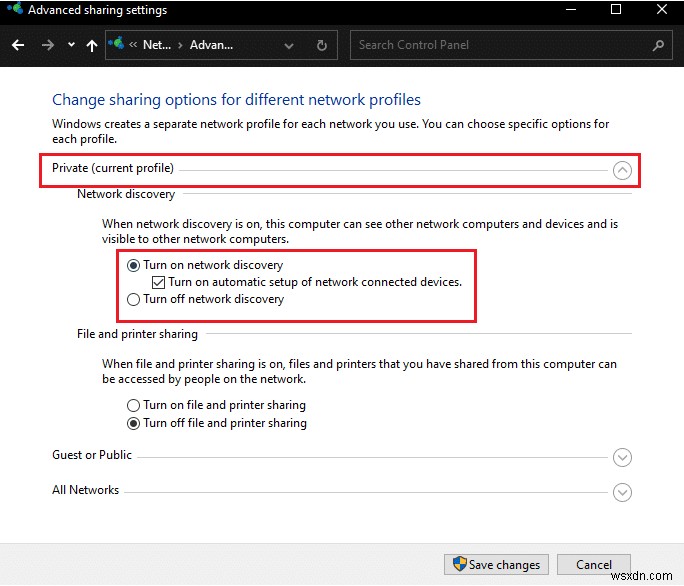This screenshot has width=684, height=586.
Task: Click the Save changes button
Action: 496,564
